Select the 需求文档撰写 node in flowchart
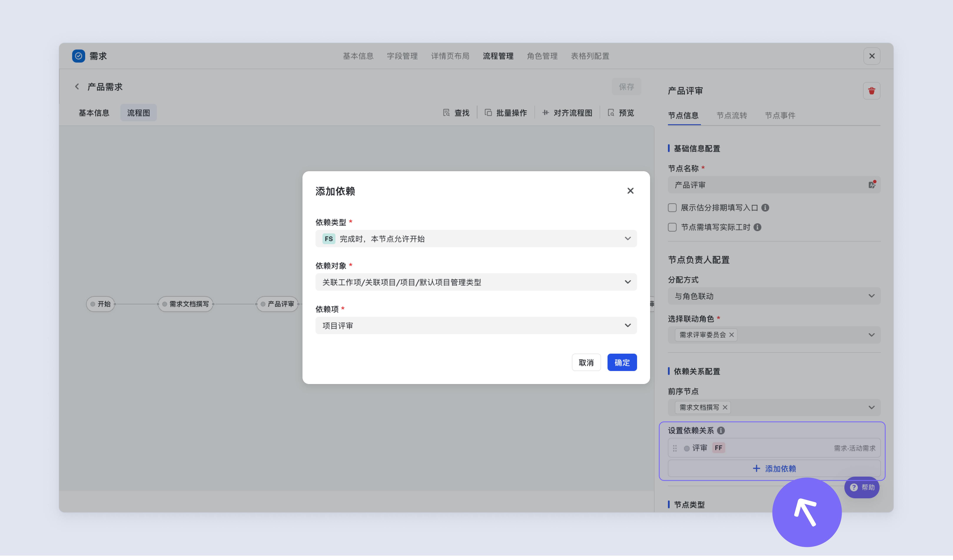Viewport: 953px width, 560px height. [x=185, y=304]
